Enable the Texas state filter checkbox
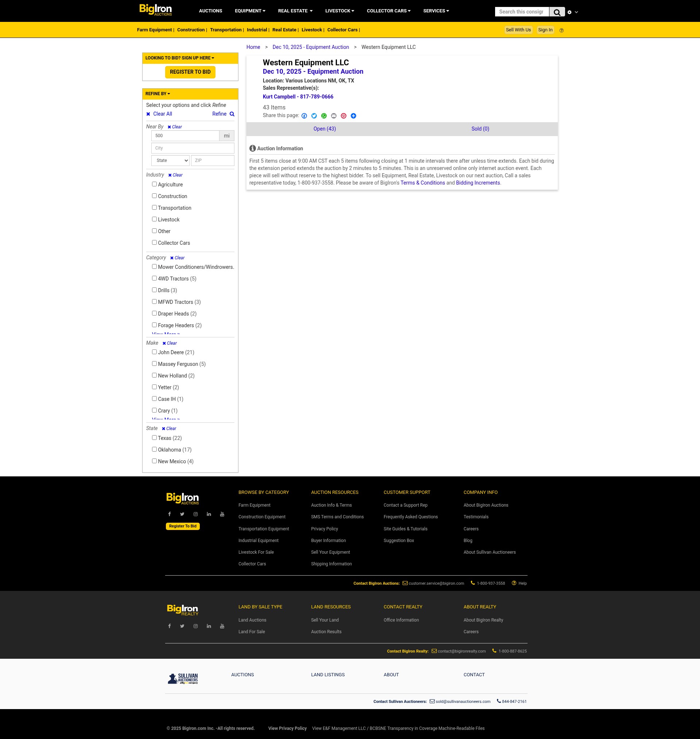 154,438
